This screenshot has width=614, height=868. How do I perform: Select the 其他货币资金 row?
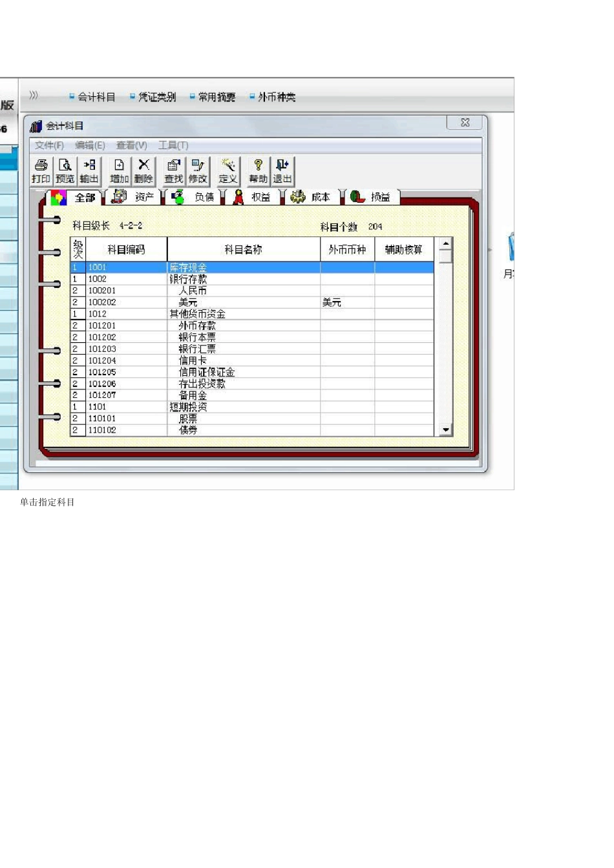pos(252,314)
